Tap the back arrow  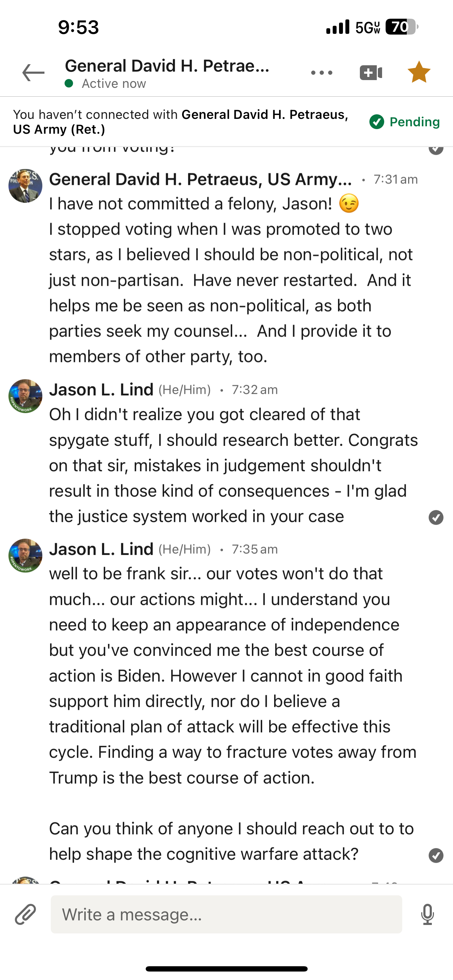coord(34,73)
